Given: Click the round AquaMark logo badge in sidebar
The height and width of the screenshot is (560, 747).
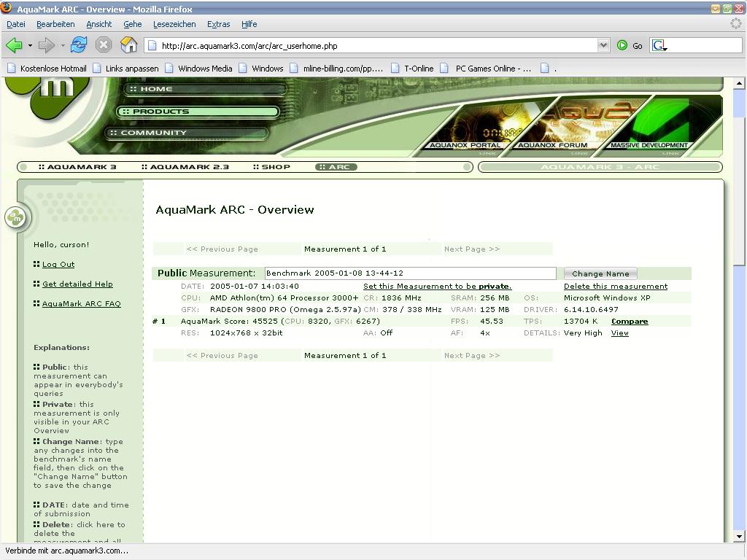Looking at the screenshot, I should [15, 217].
